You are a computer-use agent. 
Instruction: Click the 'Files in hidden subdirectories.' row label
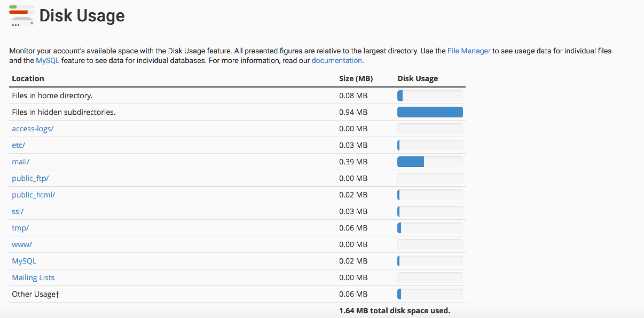tap(64, 112)
